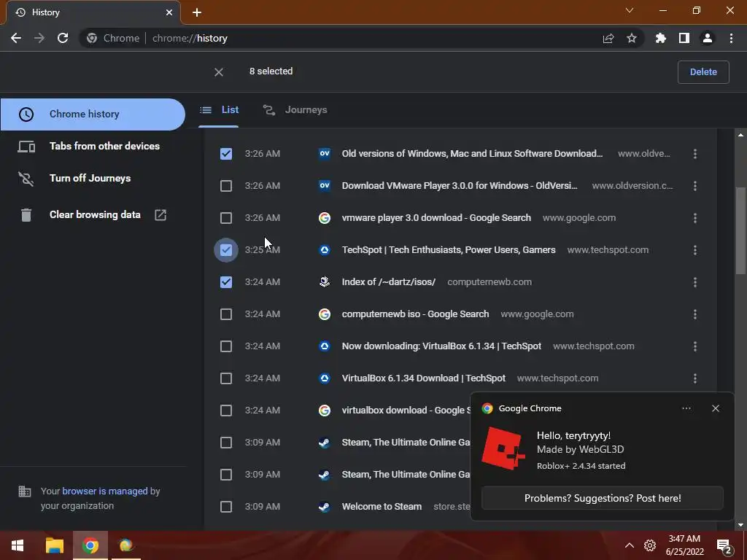Uncheck the Old versions of Windows entry
747x560 pixels.
[226, 154]
